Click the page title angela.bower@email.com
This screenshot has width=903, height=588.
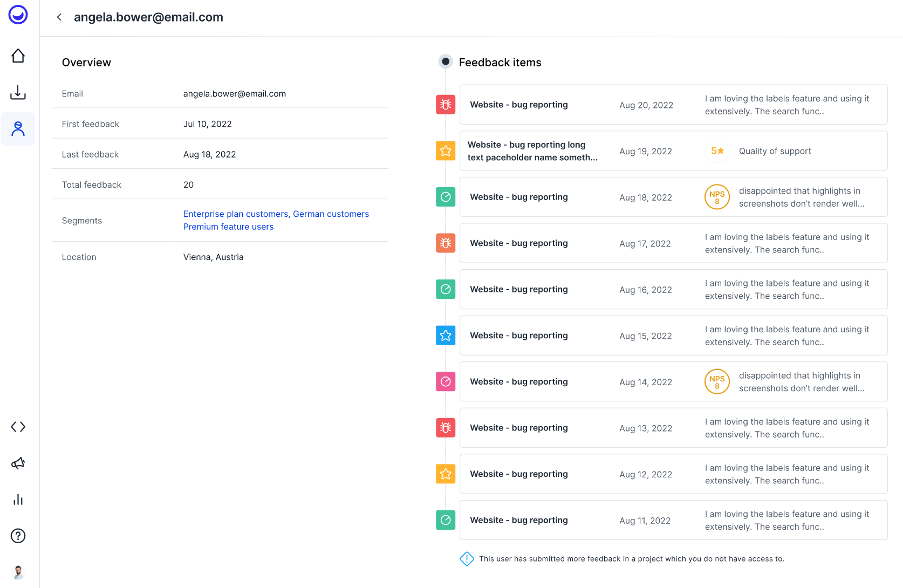(148, 17)
